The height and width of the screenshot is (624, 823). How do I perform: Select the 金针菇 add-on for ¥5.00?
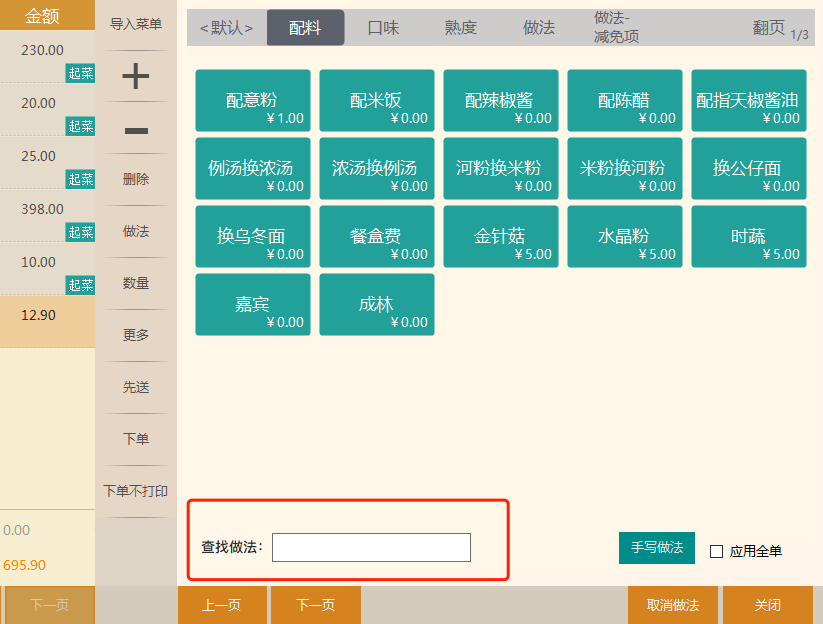click(499, 237)
